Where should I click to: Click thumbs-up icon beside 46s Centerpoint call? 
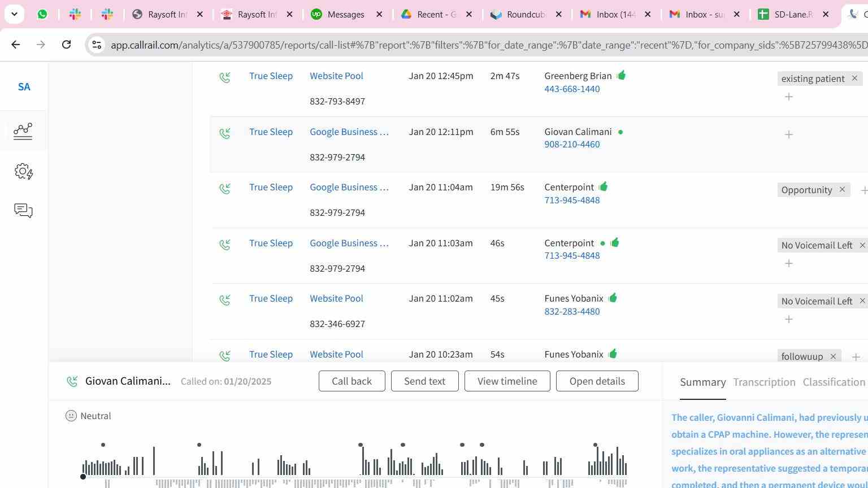click(615, 242)
